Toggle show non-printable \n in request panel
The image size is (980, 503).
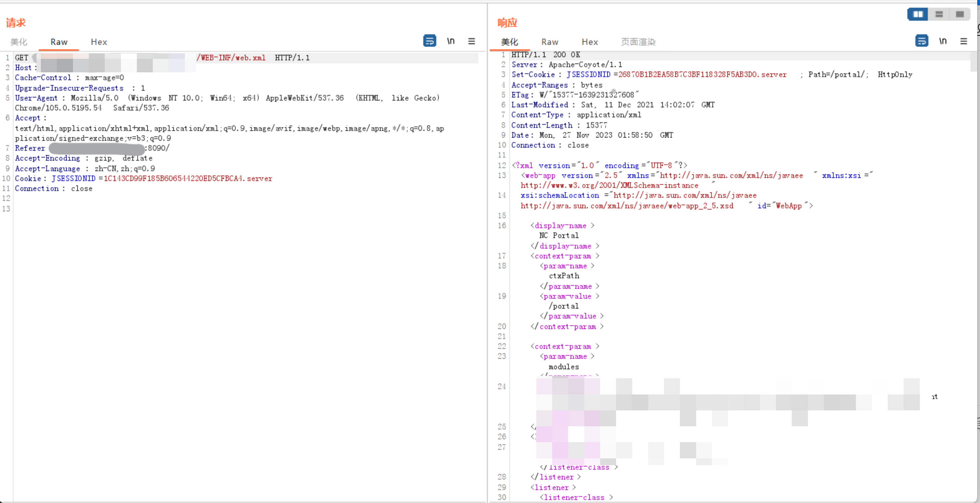click(x=451, y=41)
